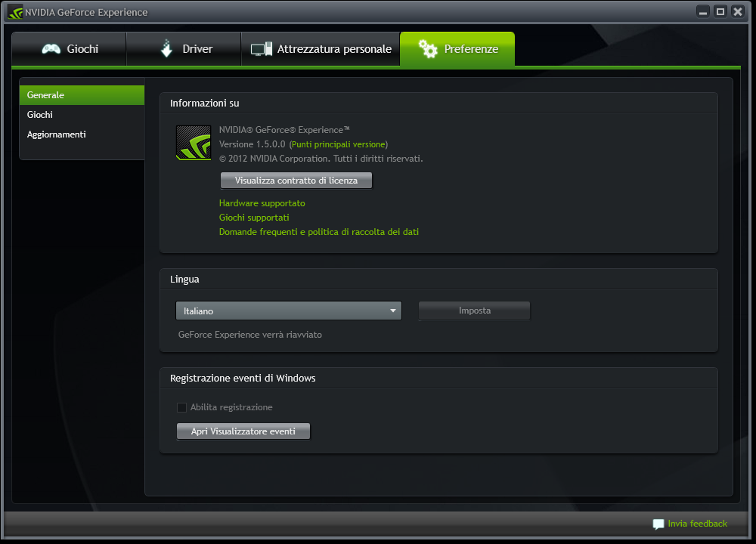
Task: Click the language dropdown arrow
Action: pyautogui.click(x=393, y=311)
